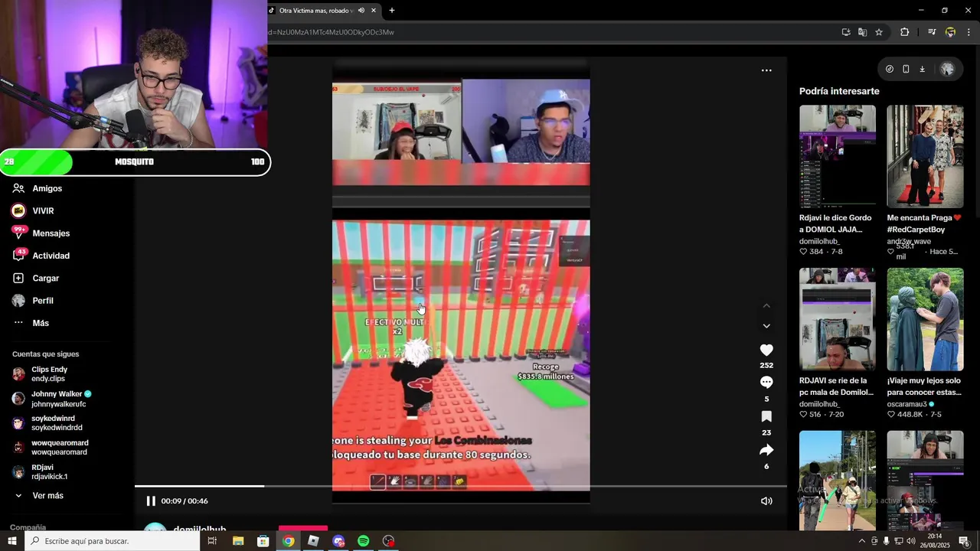This screenshot has width=980, height=551.
Task: Open Windows notification center icon
Action: coord(964,541)
